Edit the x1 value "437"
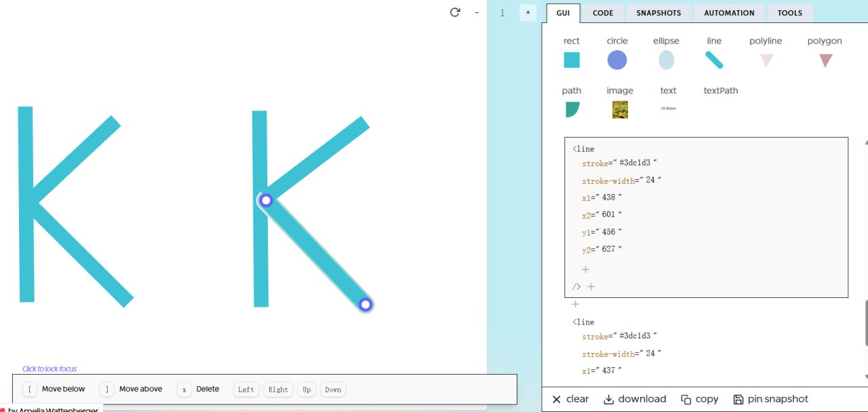 610,371
